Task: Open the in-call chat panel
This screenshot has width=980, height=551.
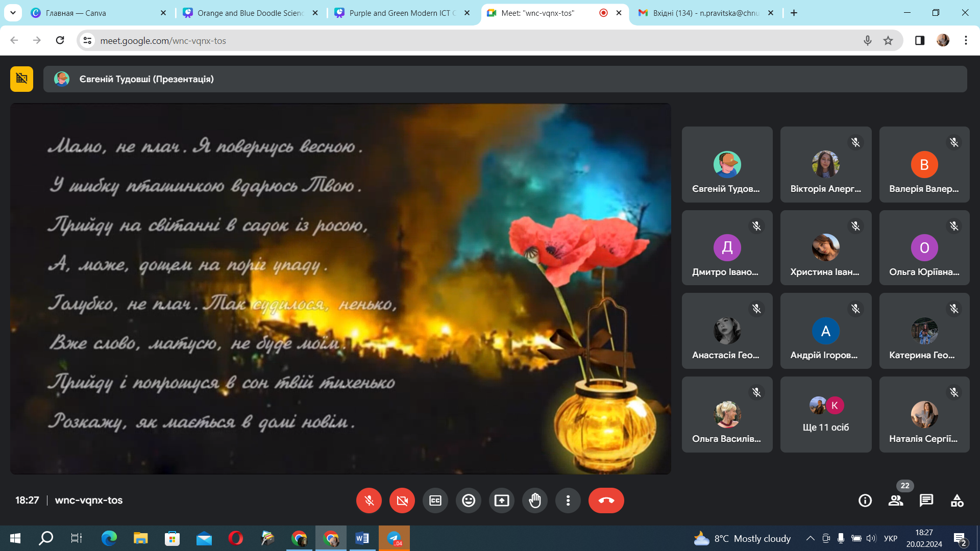Action: (926, 500)
